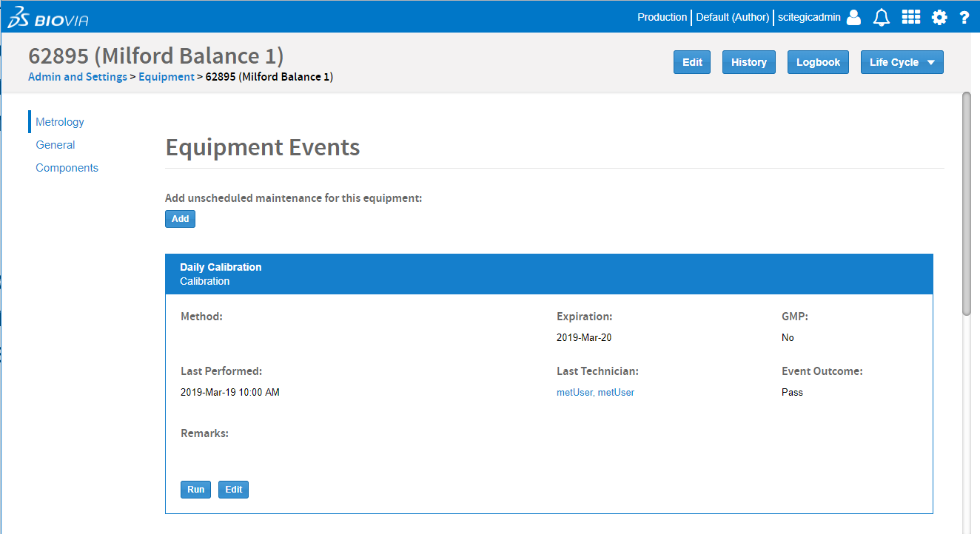Expand the Life Cycle dropdown
This screenshot has width=980, height=534.
tap(902, 62)
